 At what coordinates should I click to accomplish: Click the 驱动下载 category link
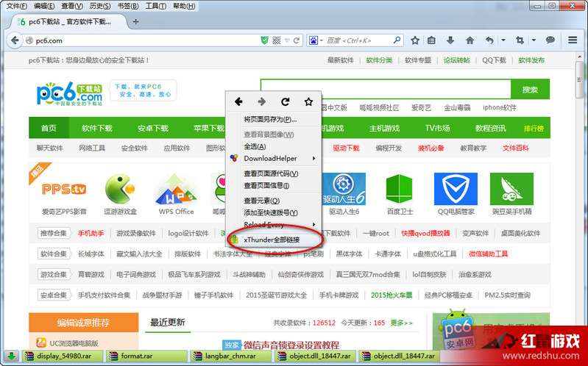pos(346,148)
